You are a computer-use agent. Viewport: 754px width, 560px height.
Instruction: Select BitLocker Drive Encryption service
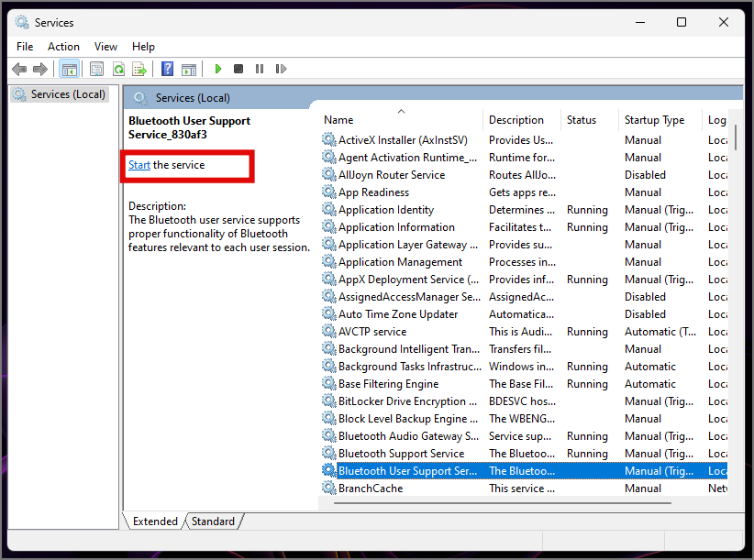pos(524,401)
